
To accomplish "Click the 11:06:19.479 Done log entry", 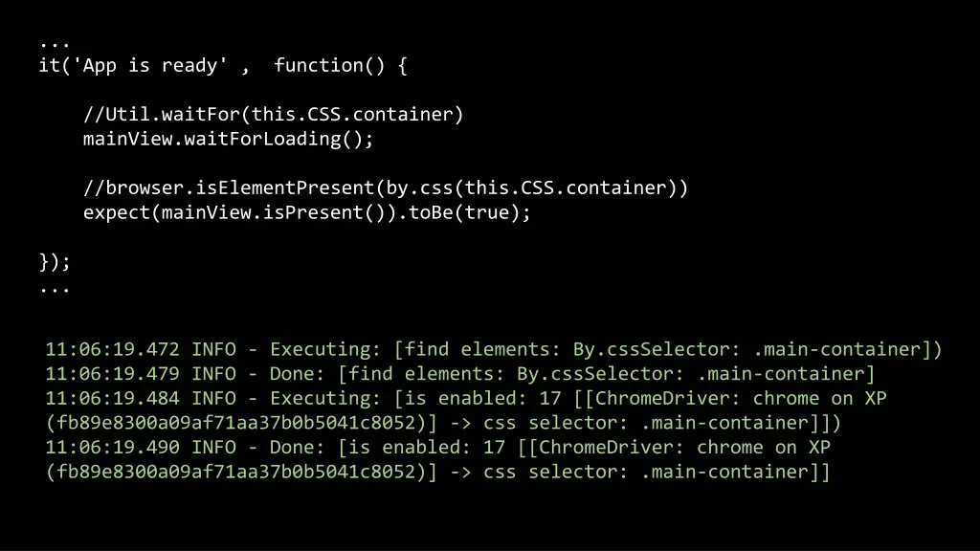I will click(460, 374).
